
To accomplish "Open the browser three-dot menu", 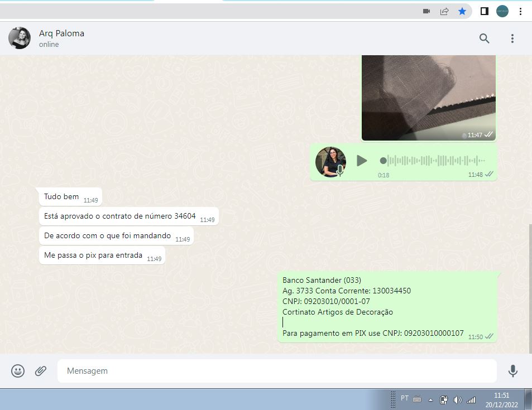I will pyautogui.click(x=520, y=11).
